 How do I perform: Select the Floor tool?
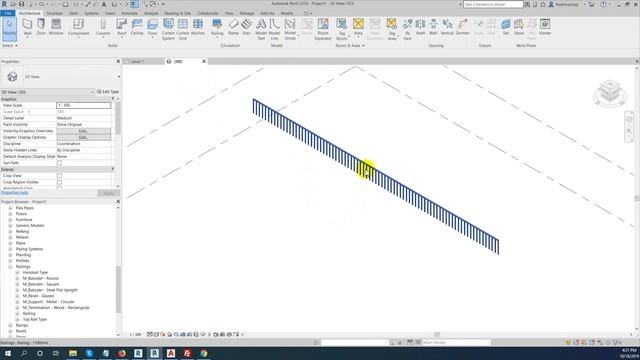(x=152, y=27)
